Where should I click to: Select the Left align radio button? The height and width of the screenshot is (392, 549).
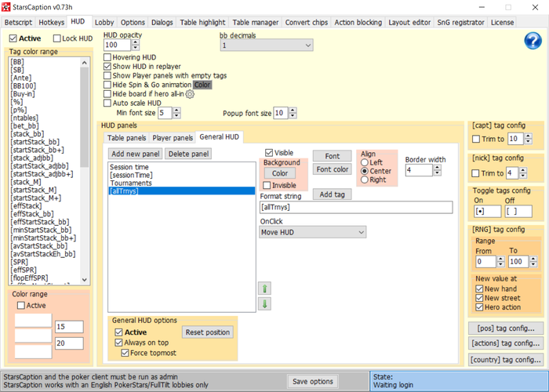pos(365,162)
